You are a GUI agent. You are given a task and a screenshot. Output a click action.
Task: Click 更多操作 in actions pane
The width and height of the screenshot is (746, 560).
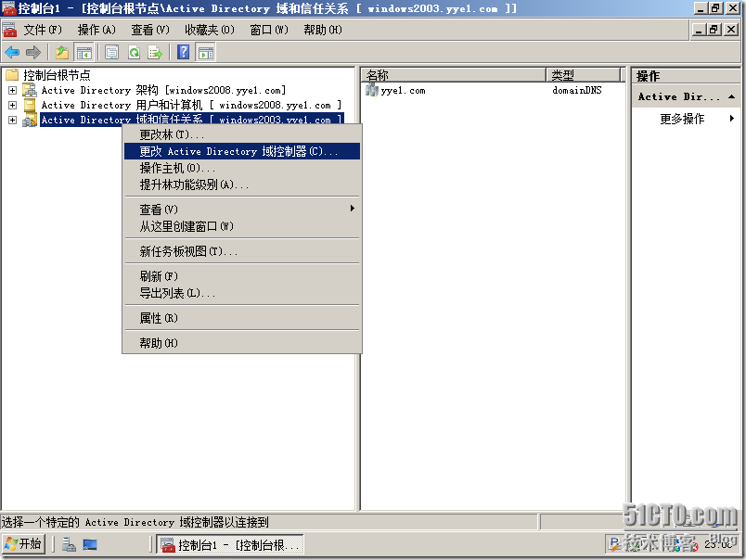tap(682, 119)
